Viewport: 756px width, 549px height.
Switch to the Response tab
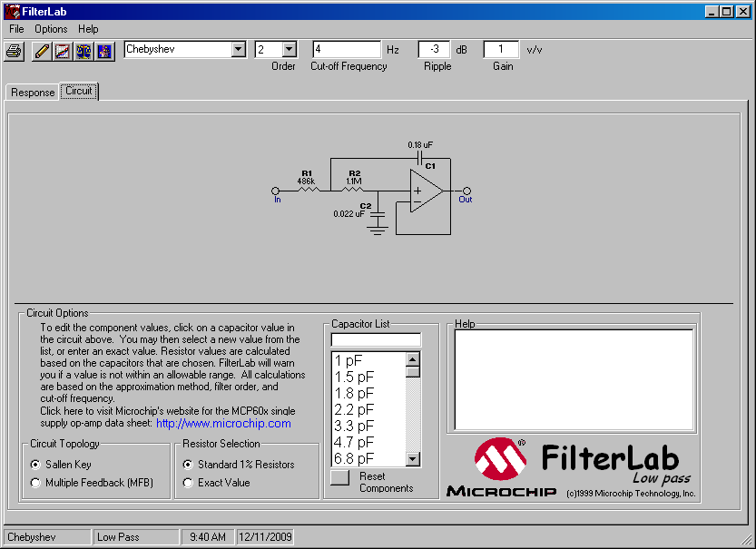(33, 92)
